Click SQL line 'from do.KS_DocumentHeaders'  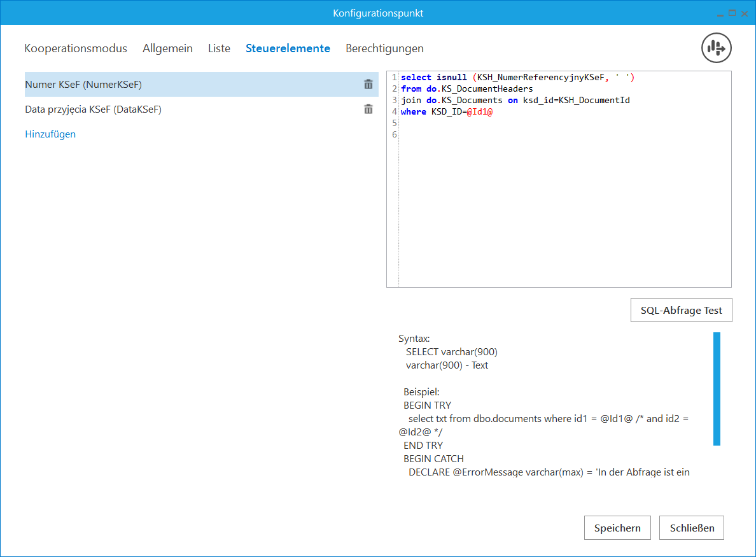[x=466, y=88]
